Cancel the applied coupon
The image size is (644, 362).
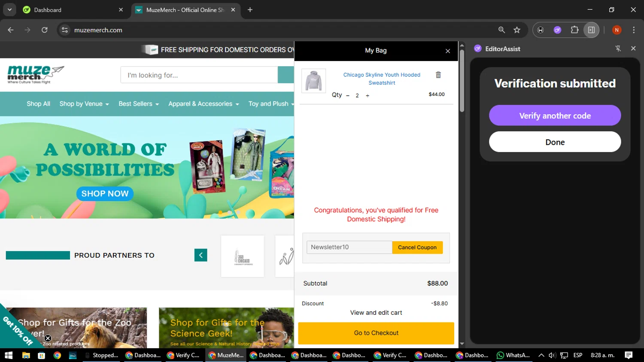(417, 247)
